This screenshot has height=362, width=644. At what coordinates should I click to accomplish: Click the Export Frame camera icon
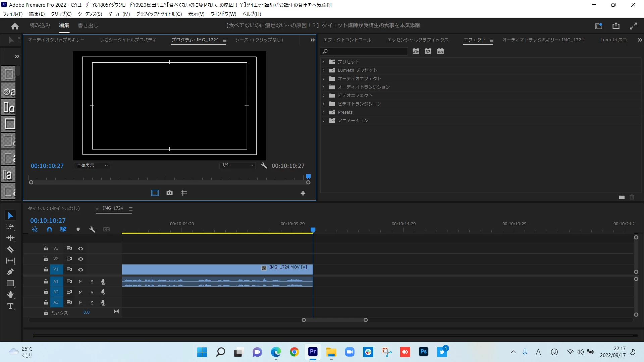169,193
